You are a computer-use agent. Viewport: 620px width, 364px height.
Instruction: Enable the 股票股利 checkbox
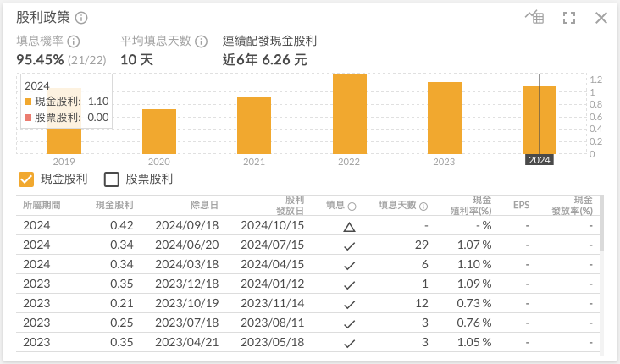click(x=111, y=179)
